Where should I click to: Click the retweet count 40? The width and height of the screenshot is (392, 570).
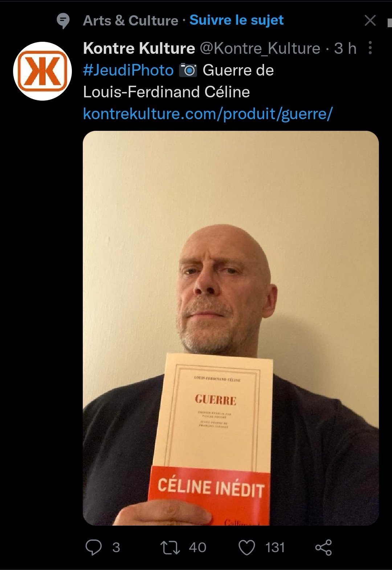tap(197, 547)
